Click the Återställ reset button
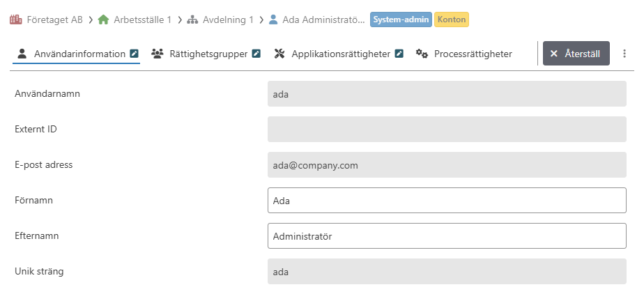This screenshot has width=644, height=294. click(576, 54)
